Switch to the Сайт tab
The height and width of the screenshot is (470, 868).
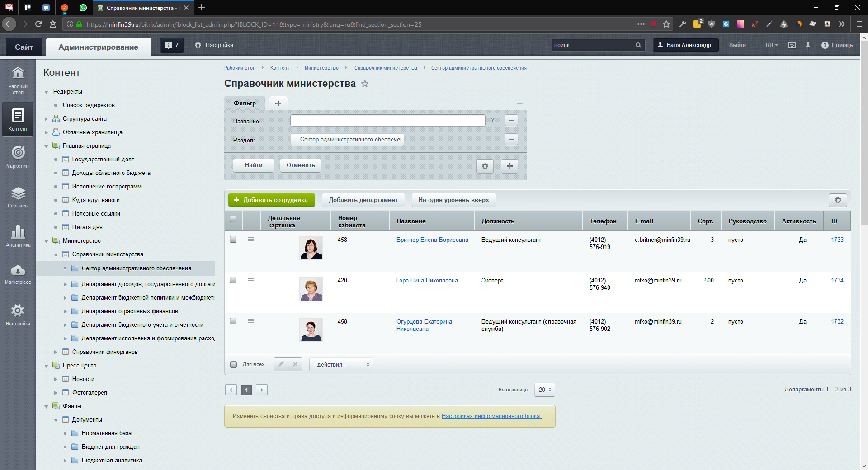tap(24, 47)
